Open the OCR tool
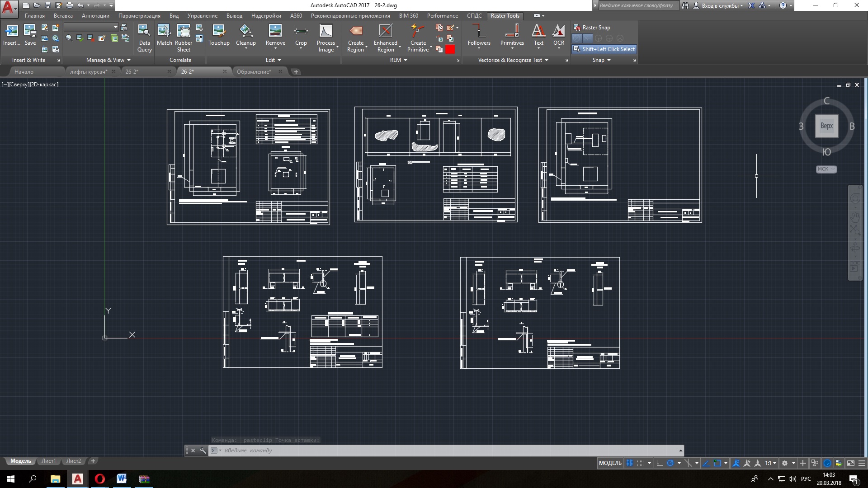The height and width of the screenshot is (488, 868). (x=559, y=36)
